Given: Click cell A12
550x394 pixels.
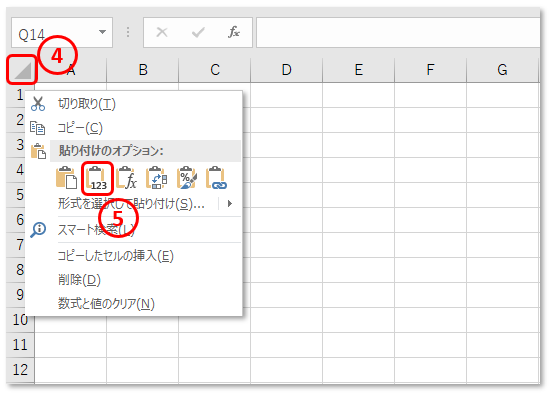Looking at the screenshot, I should [71, 370].
